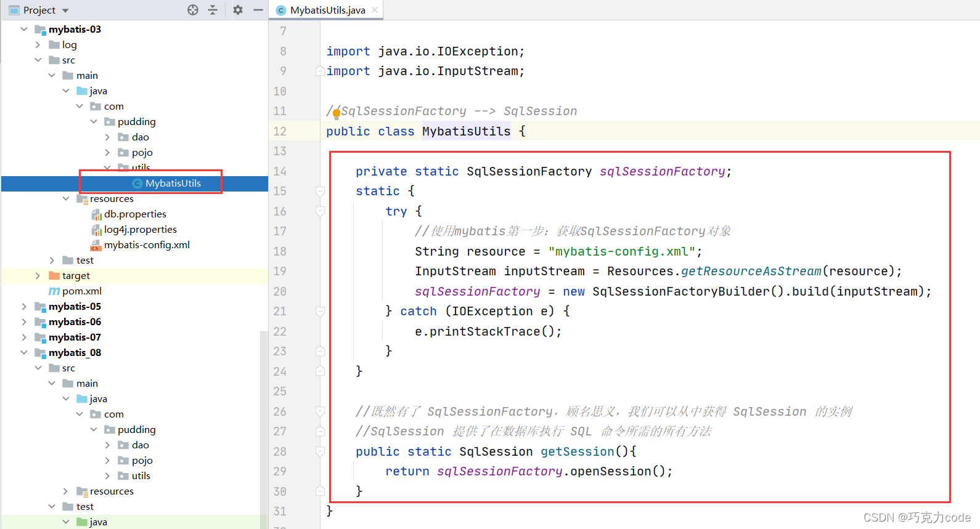This screenshot has width=980, height=529.
Task: Open pom.xml file
Action: [x=82, y=291]
